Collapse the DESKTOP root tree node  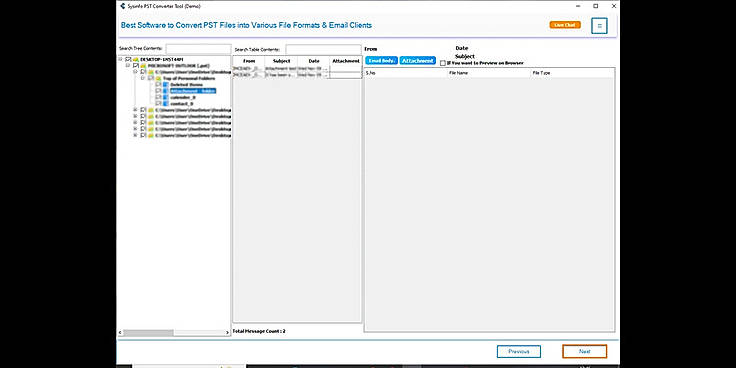pos(120,59)
